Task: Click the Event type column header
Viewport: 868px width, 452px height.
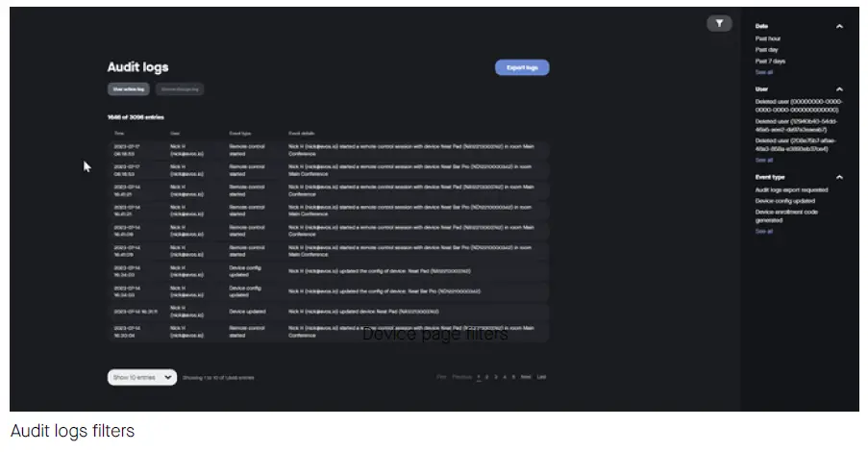Action: (x=240, y=134)
